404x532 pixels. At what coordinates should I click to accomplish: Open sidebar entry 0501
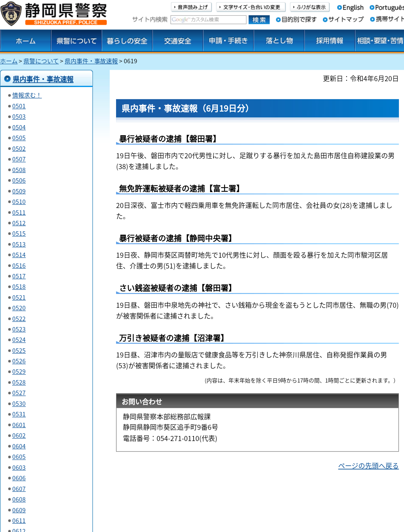click(x=19, y=106)
